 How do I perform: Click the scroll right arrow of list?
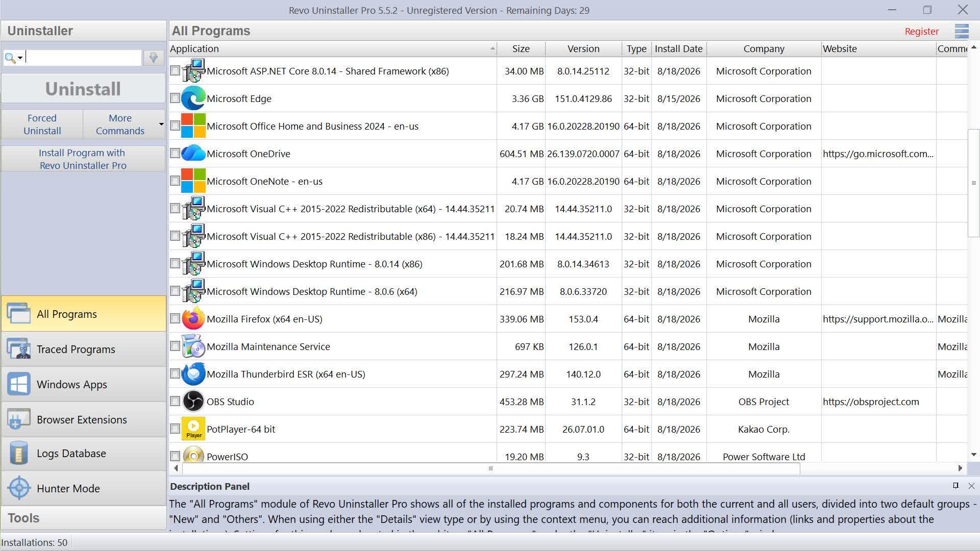coord(960,468)
